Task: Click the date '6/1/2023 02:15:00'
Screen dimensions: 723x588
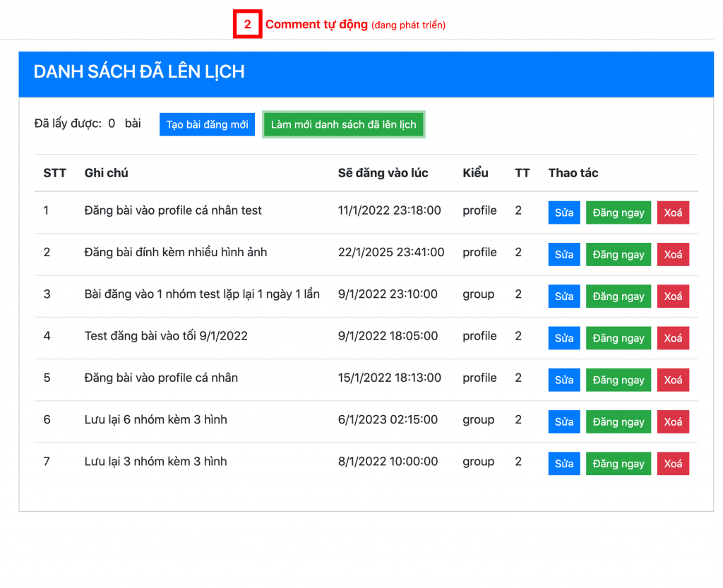Action: point(388,420)
